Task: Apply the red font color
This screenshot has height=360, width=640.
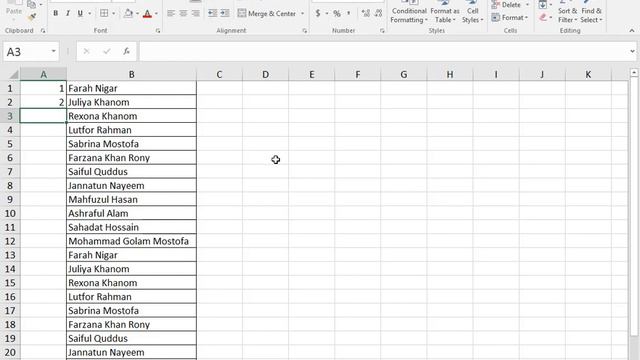Action: point(147,14)
